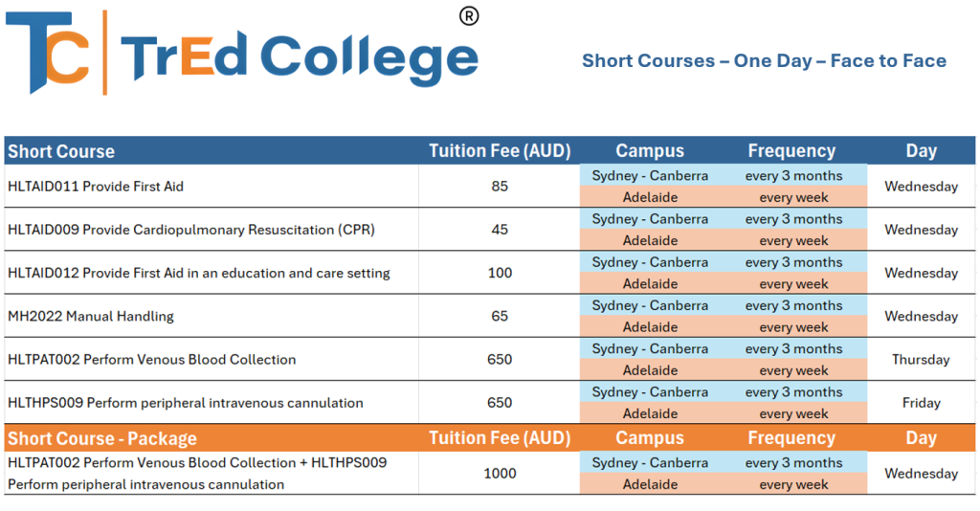Click the blue Short Course column header
The width and height of the screenshot is (980, 511).
(x=61, y=151)
